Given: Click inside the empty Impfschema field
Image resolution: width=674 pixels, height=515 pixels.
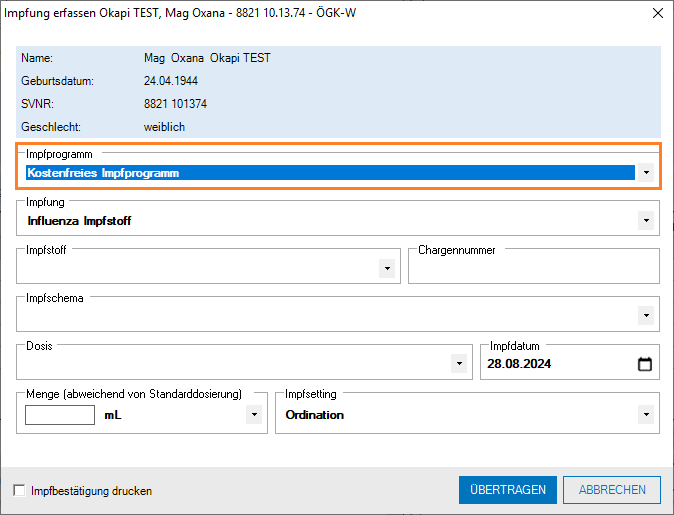Looking at the screenshot, I should (x=320, y=316).
